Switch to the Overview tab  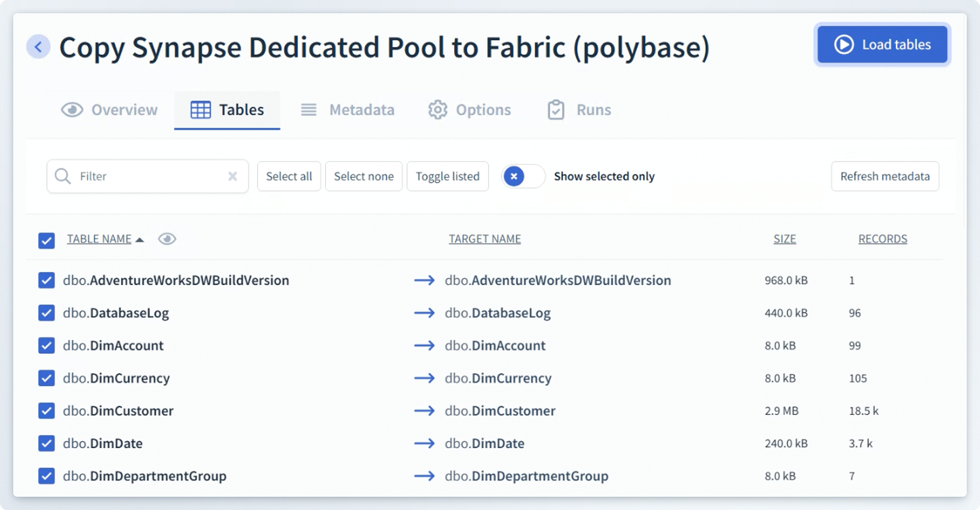point(110,110)
